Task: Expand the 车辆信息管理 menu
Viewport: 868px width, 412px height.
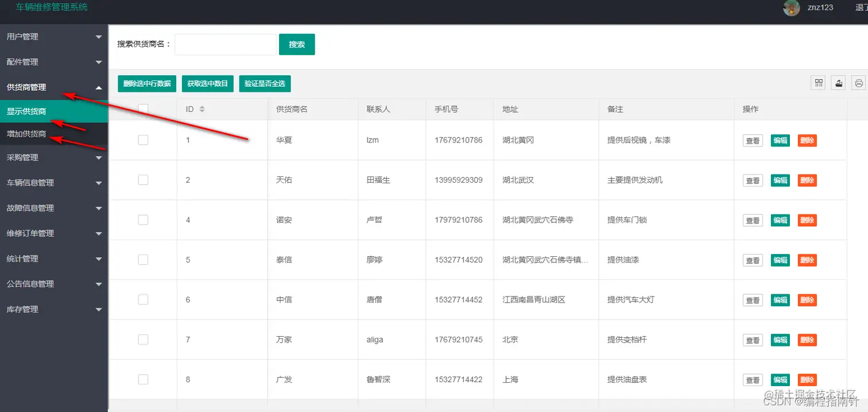Action: [x=54, y=183]
